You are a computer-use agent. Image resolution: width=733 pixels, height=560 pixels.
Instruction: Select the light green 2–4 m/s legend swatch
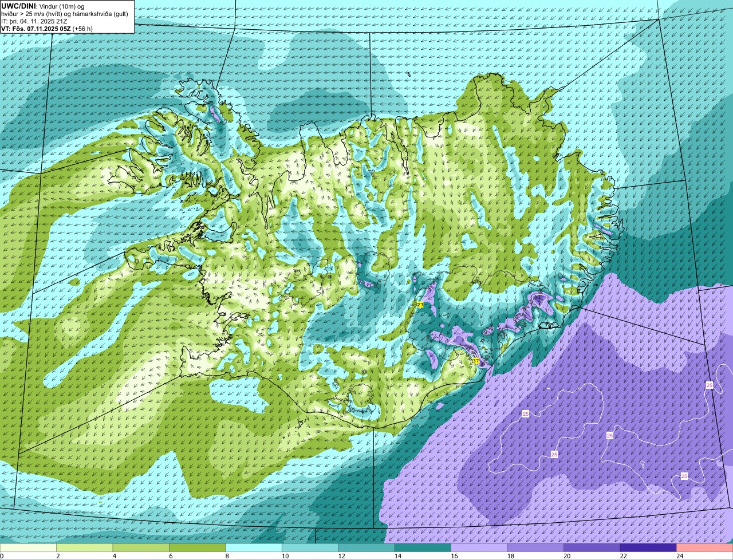pos(85,548)
